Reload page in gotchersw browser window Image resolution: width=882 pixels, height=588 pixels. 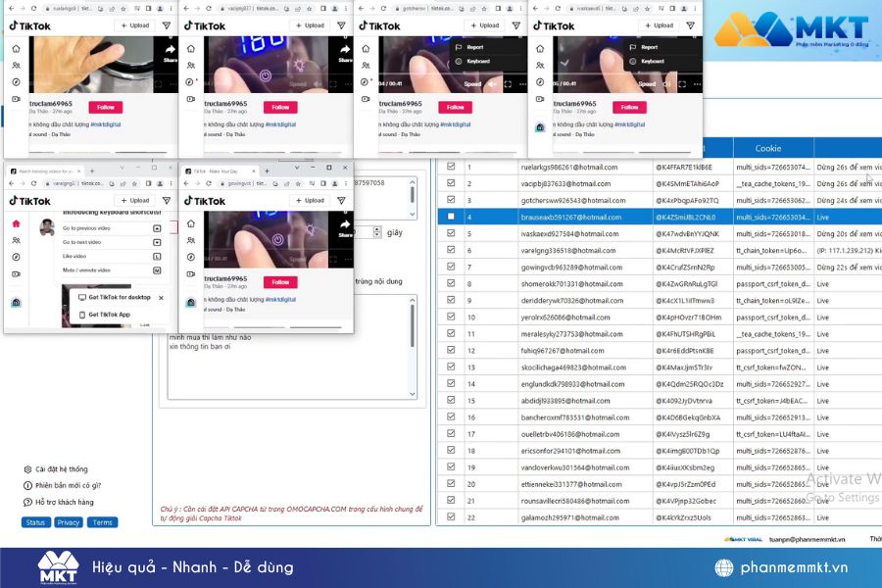383,9
